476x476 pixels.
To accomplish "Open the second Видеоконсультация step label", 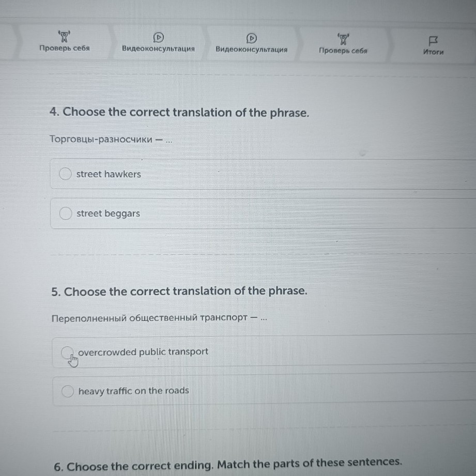I will click(x=251, y=50).
